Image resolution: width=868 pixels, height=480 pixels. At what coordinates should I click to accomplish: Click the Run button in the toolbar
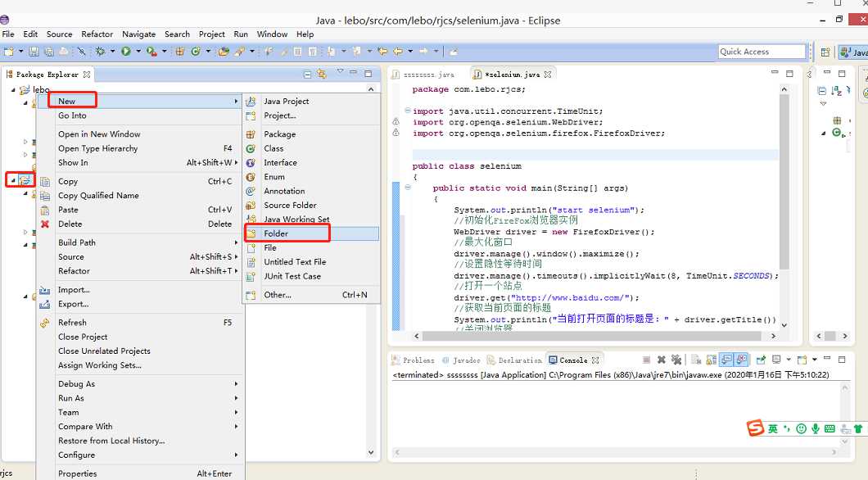point(126,52)
